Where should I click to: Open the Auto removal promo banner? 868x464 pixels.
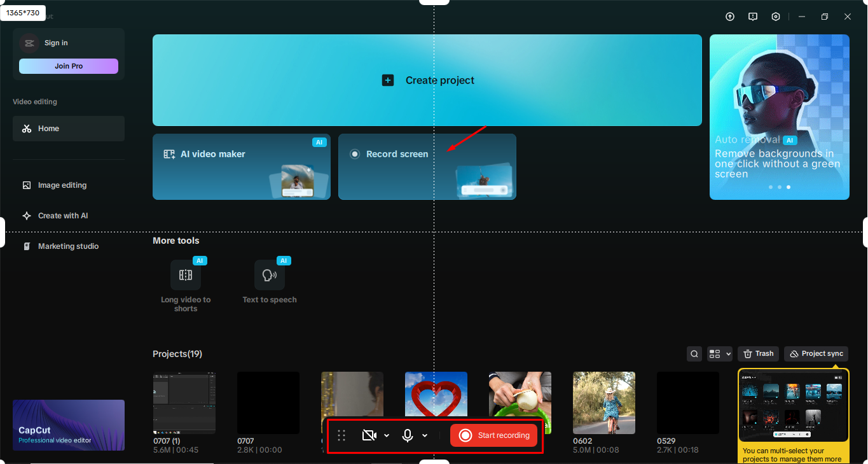coord(780,117)
